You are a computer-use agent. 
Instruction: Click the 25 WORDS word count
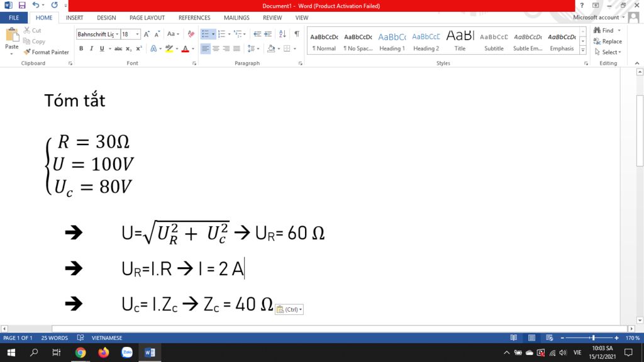[54, 337]
